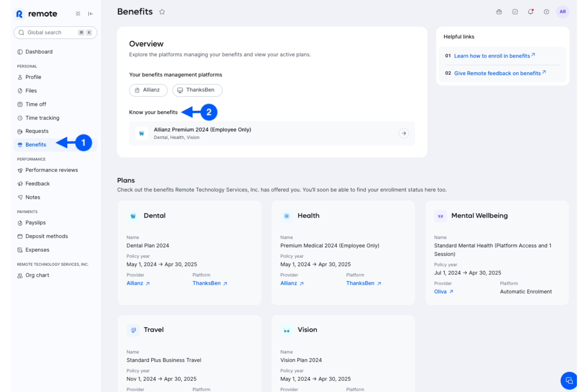Click the Expenses sidebar icon
This screenshot has width=588, height=392.
[x=20, y=250]
